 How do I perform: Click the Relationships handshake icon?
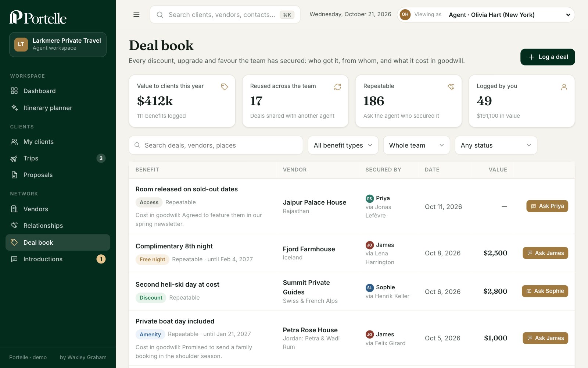pyautogui.click(x=14, y=225)
